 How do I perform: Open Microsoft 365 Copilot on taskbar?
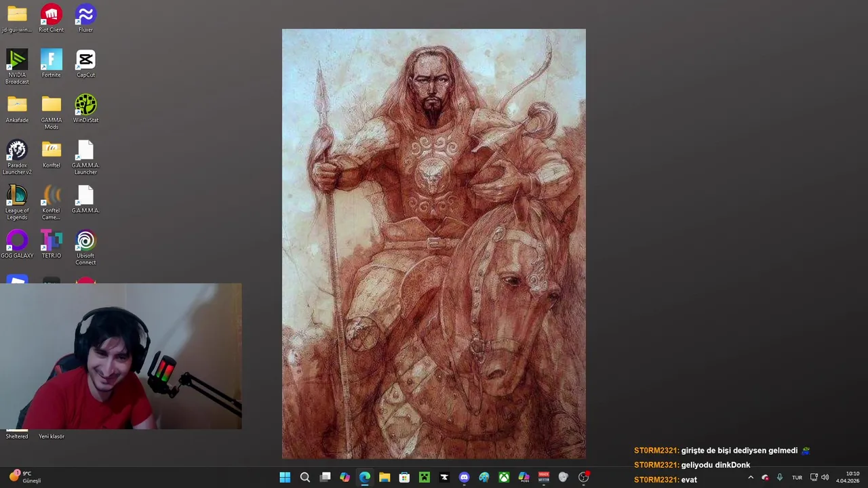(x=524, y=477)
